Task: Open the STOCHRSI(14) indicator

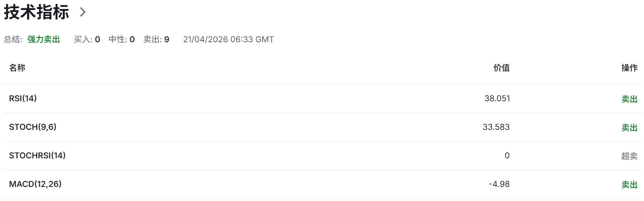Action: (37, 156)
